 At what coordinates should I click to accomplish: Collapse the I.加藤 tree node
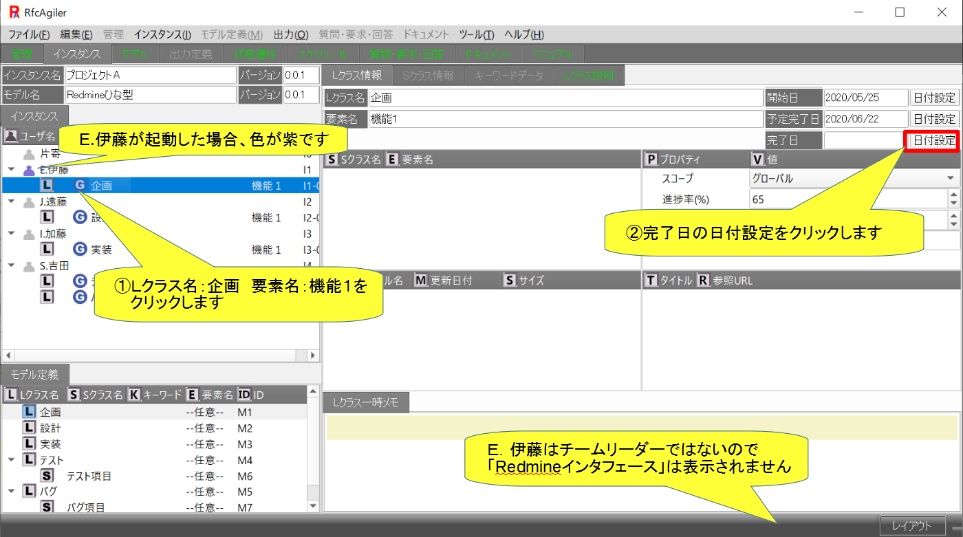tap(11, 233)
